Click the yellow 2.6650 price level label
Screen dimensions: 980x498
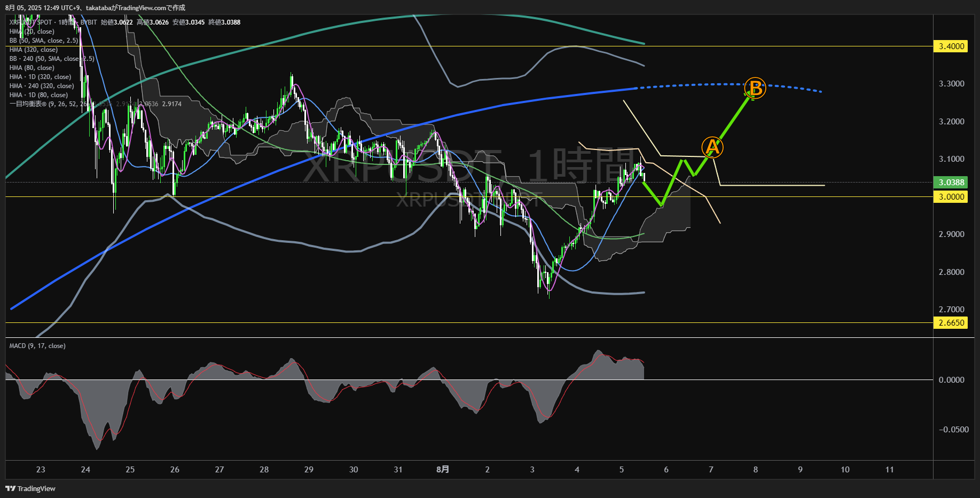click(x=951, y=323)
